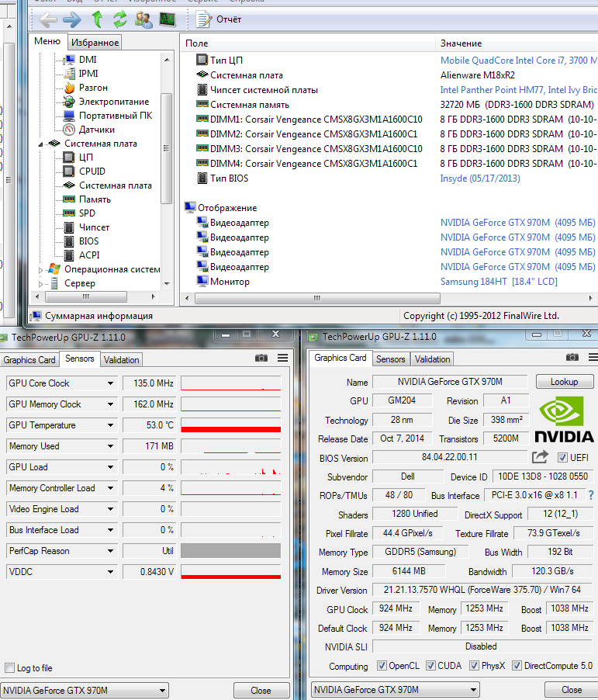
Task: Open the Sensors tab in right GPU-Z
Action: click(x=390, y=359)
